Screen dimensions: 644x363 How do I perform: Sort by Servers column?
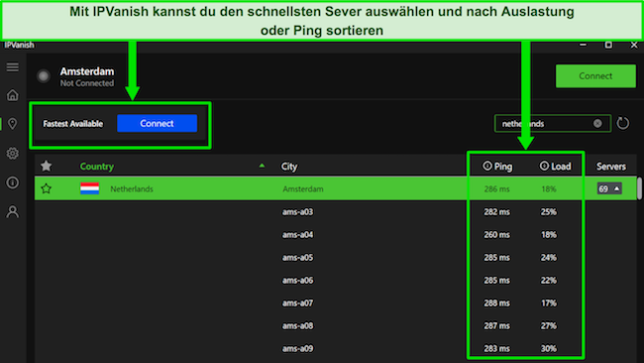pos(611,166)
